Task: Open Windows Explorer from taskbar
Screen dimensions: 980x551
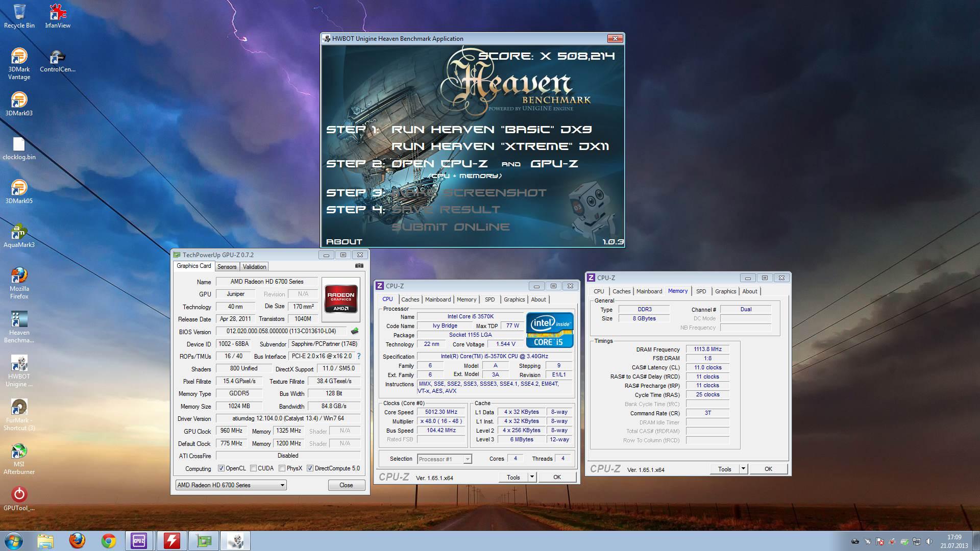Action: coord(45,540)
